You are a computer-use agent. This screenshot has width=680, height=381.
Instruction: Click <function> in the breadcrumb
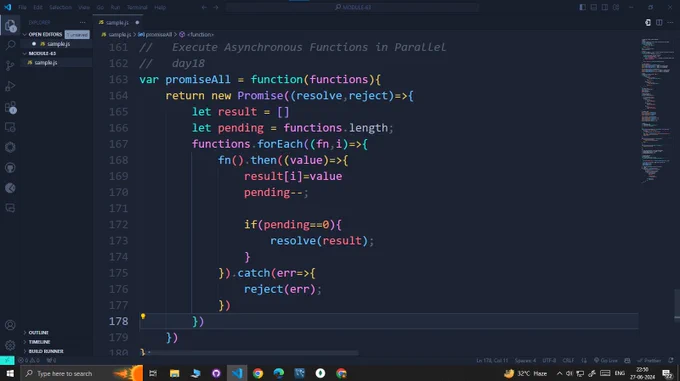coord(196,34)
